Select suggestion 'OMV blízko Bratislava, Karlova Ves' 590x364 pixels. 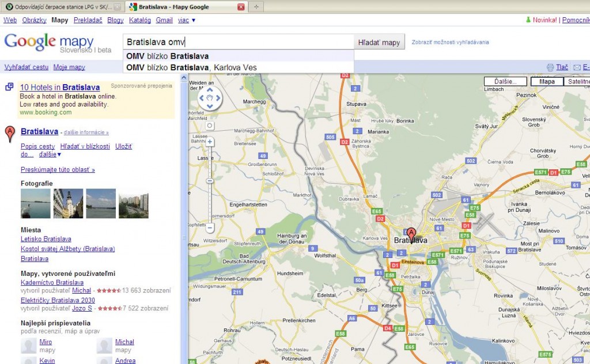[238, 68]
